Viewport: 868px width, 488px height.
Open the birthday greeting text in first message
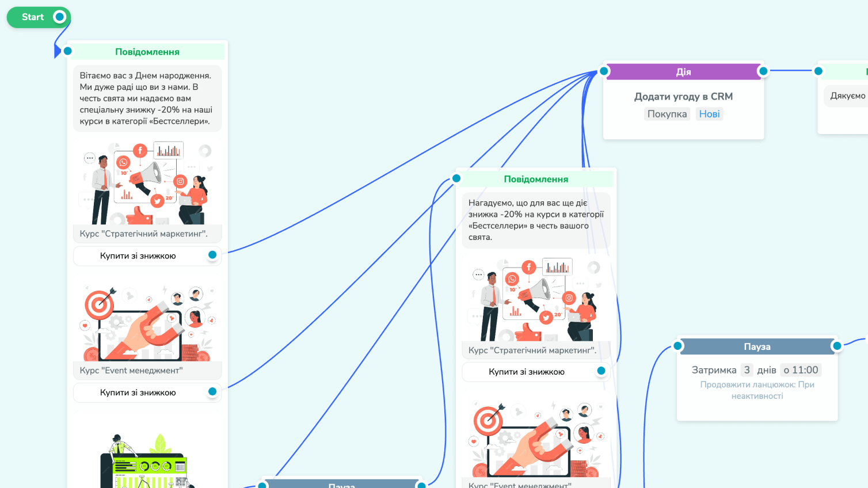147,98
